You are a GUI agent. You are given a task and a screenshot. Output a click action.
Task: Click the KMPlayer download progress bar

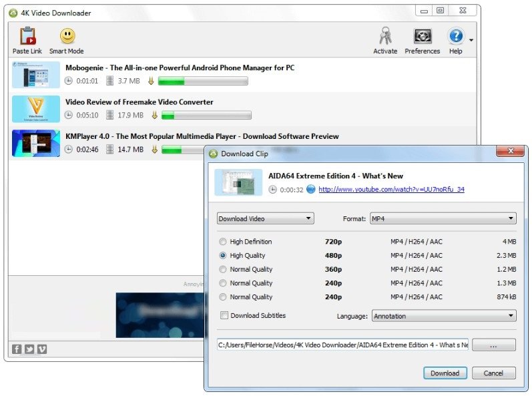point(182,150)
